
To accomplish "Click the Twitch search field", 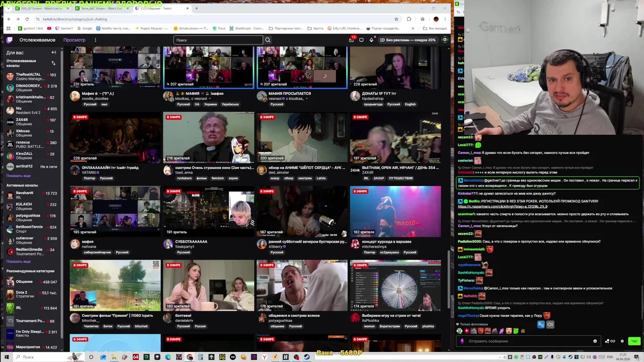I will click(218, 40).
